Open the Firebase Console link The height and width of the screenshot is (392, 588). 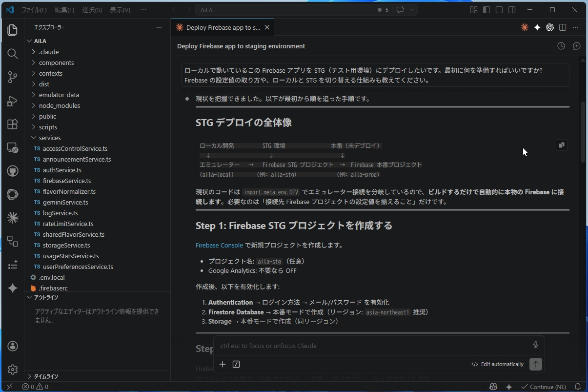tap(219, 245)
